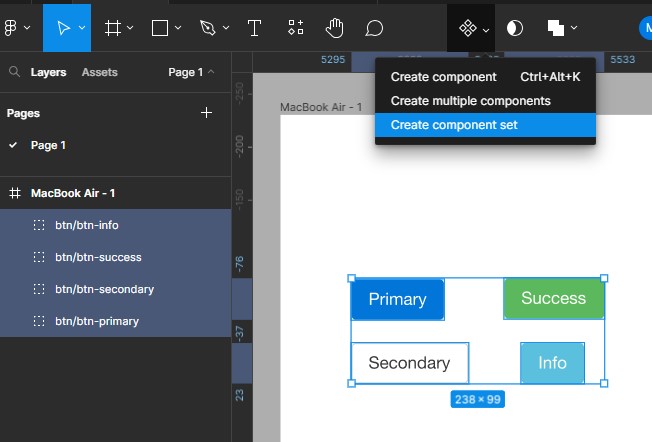
Task: Choose Create multiple components
Action: 470,101
